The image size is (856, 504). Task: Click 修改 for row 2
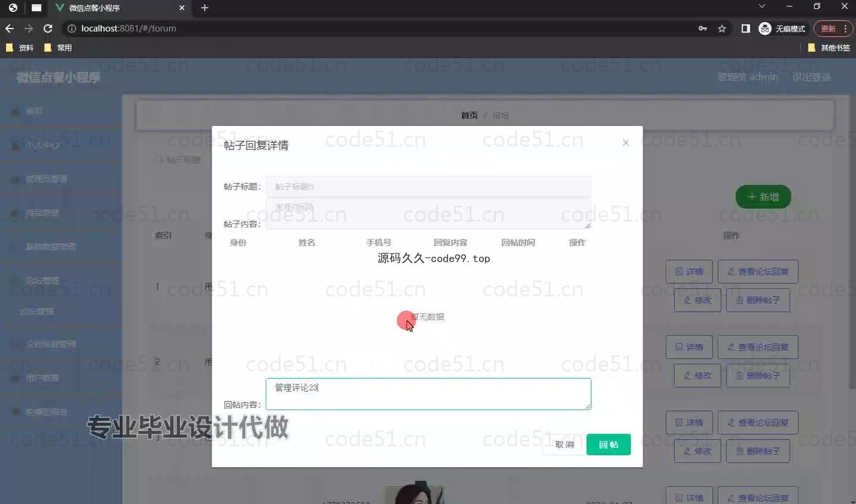[697, 376]
